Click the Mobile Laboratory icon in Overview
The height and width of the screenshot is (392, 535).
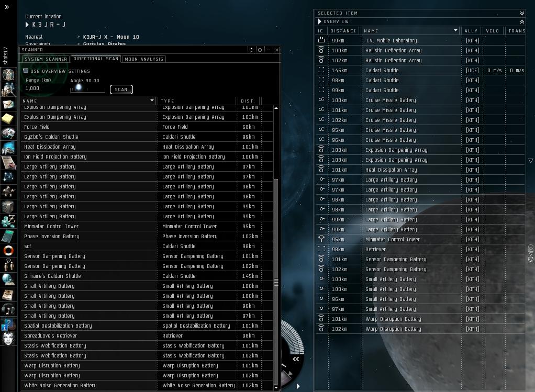[321, 40]
